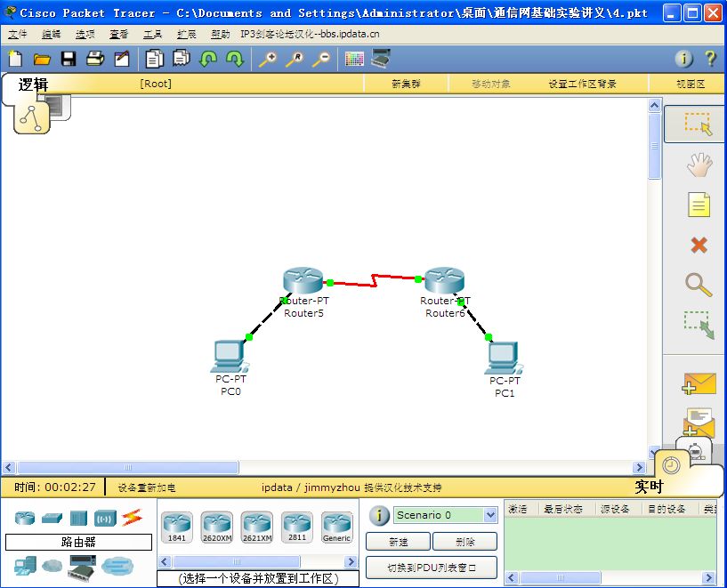Show scenario description via i icon
The image size is (727, 588).
pos(379,515)
